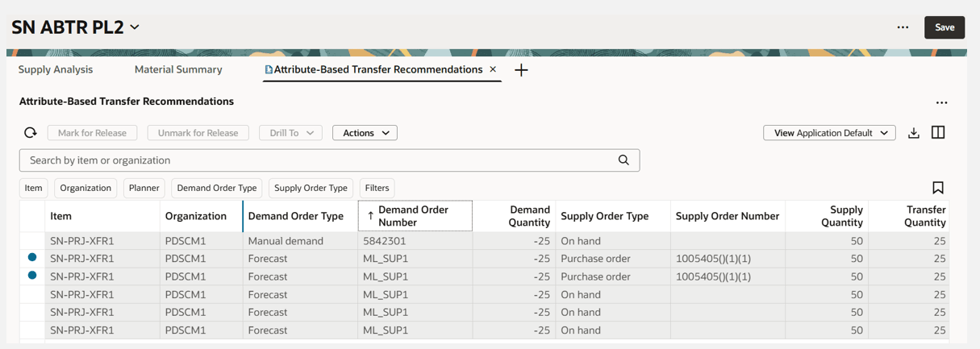Expand the SN ABTR PL2 plan chevron

(x=135, y=27)
